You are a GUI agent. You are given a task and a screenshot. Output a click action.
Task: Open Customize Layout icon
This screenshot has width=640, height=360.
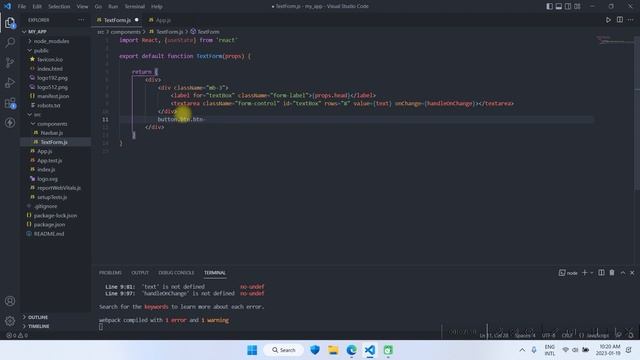pyautogui.click(x=577, y=6)
